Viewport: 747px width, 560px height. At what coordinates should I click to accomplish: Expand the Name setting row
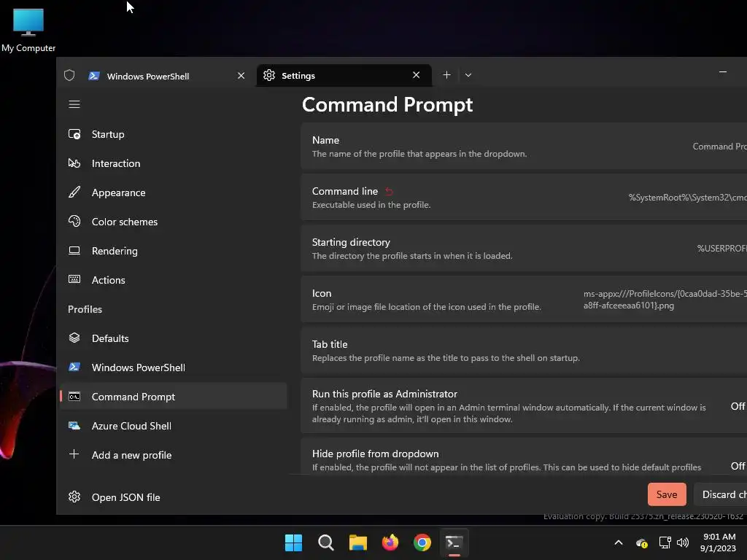pos(524,146)
